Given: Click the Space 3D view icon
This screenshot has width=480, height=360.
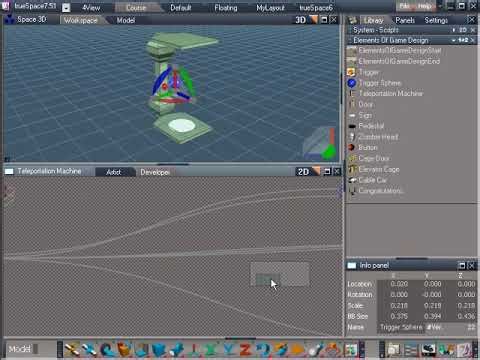Looking at the screenshot, I should (10, 19).
